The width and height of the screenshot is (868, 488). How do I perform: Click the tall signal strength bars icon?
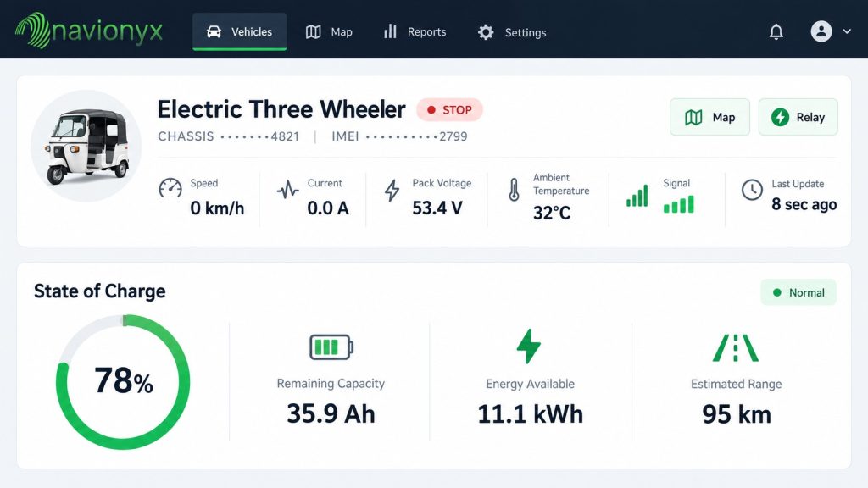point(637,196)
